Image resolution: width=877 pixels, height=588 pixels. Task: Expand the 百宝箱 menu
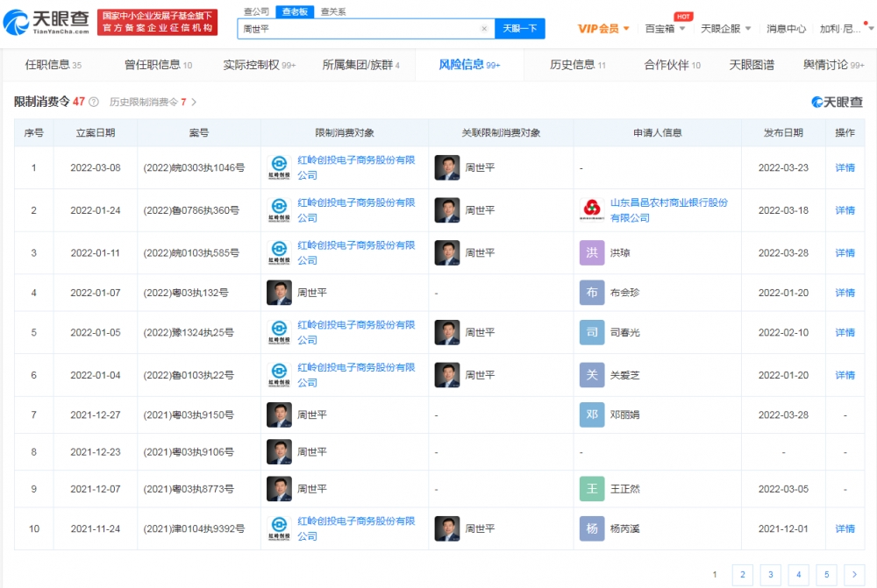[665, 29]
